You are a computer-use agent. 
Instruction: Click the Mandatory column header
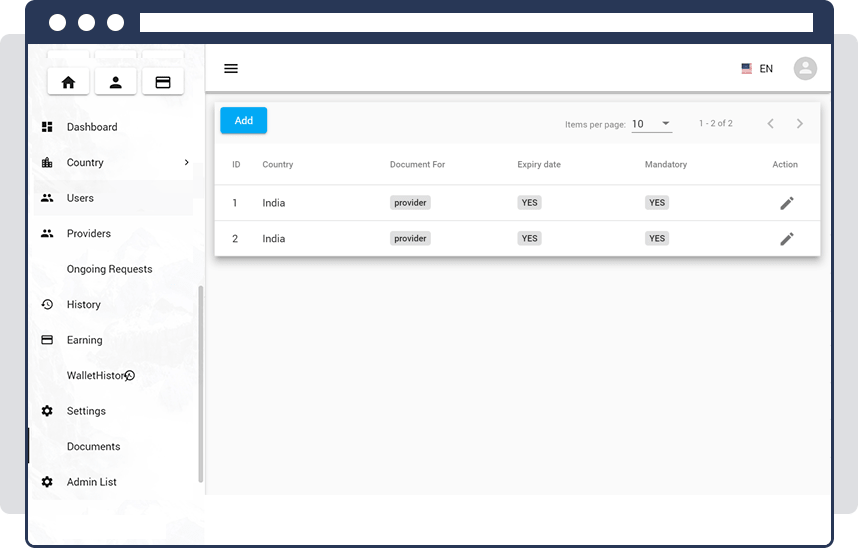pyautogui.click(x=665, y=164)
